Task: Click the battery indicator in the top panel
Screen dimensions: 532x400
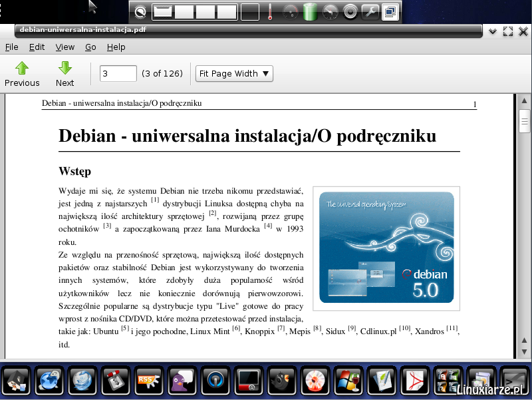Action: [309, 11]
